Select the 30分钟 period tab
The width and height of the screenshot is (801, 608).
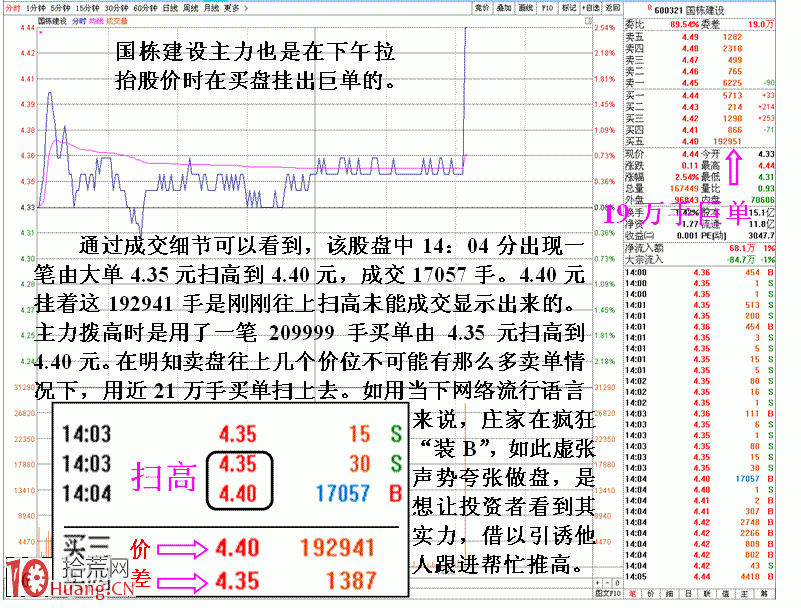coord(116,8)
